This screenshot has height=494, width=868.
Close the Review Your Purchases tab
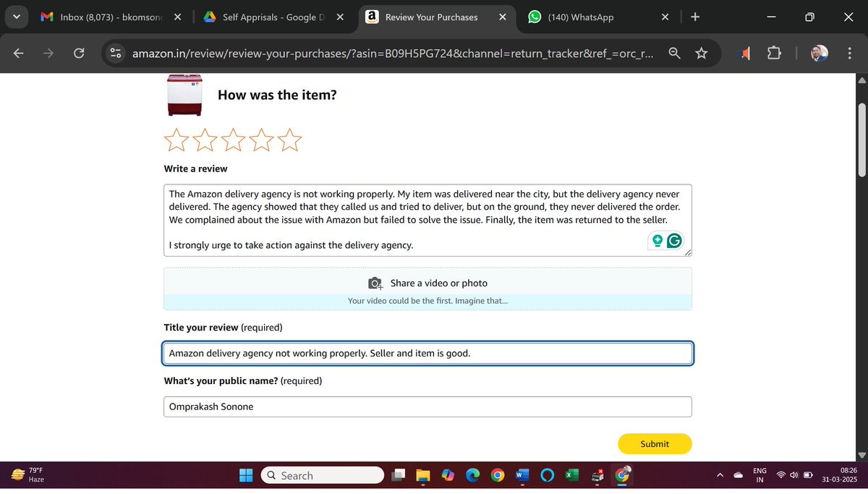(503, 17)
